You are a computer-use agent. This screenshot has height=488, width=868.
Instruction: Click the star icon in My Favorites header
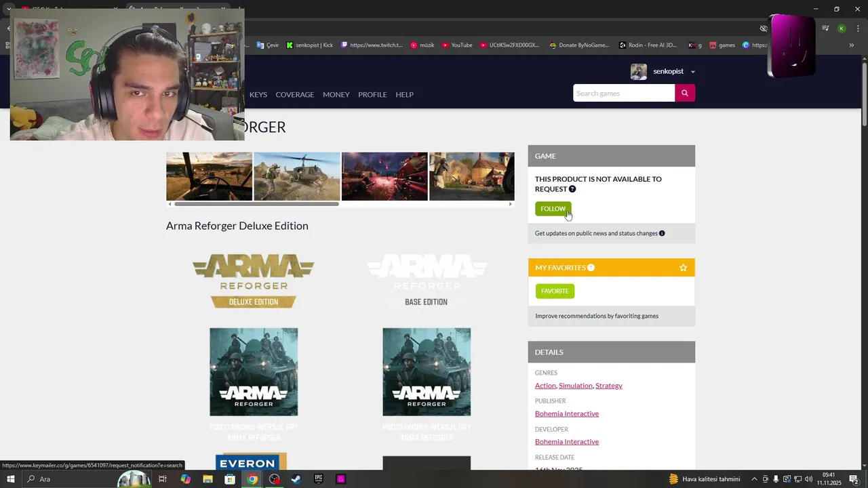pyautogui.click(x=683, y=268)
